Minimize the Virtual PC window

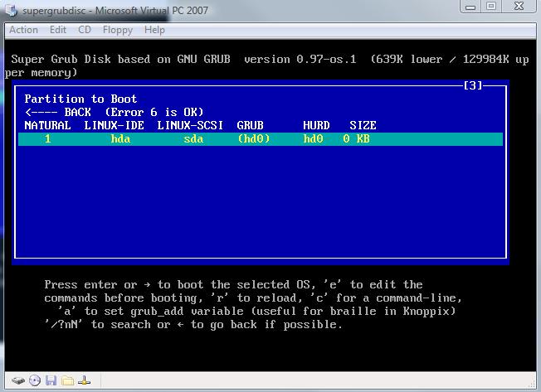click(470, 7)
